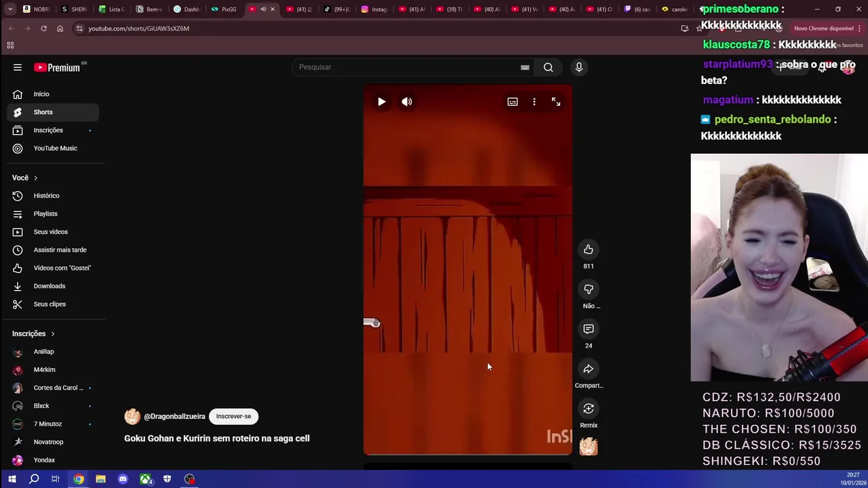Dislike the Short
868x488 pixels.
tap(589, 289)
